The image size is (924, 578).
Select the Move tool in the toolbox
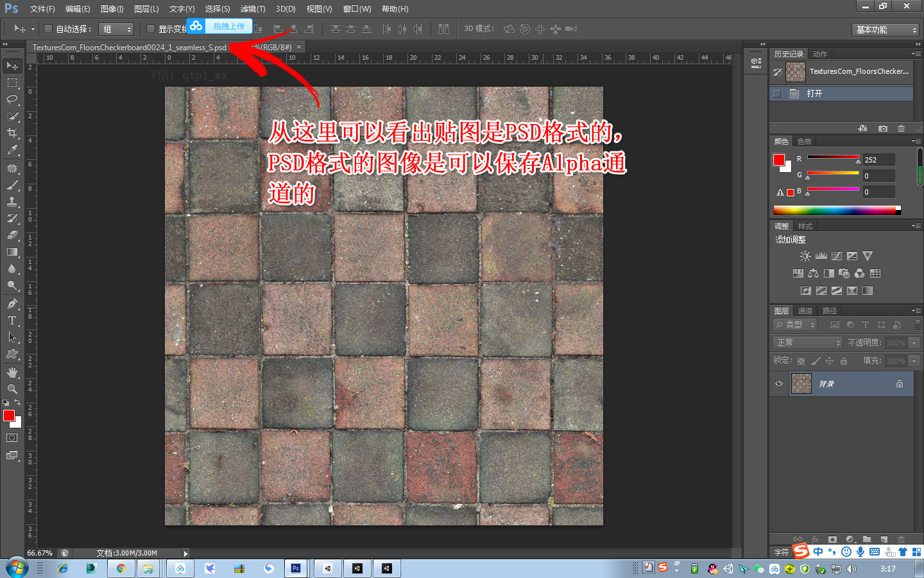12,66
